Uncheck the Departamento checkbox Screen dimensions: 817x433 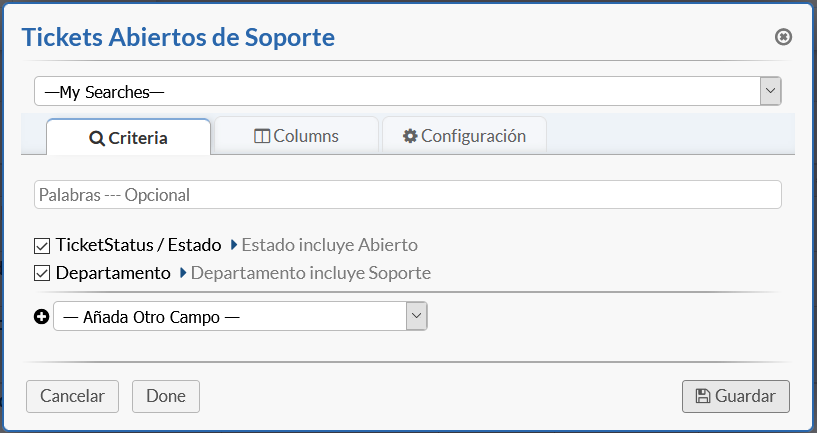[x=42, y=273]
